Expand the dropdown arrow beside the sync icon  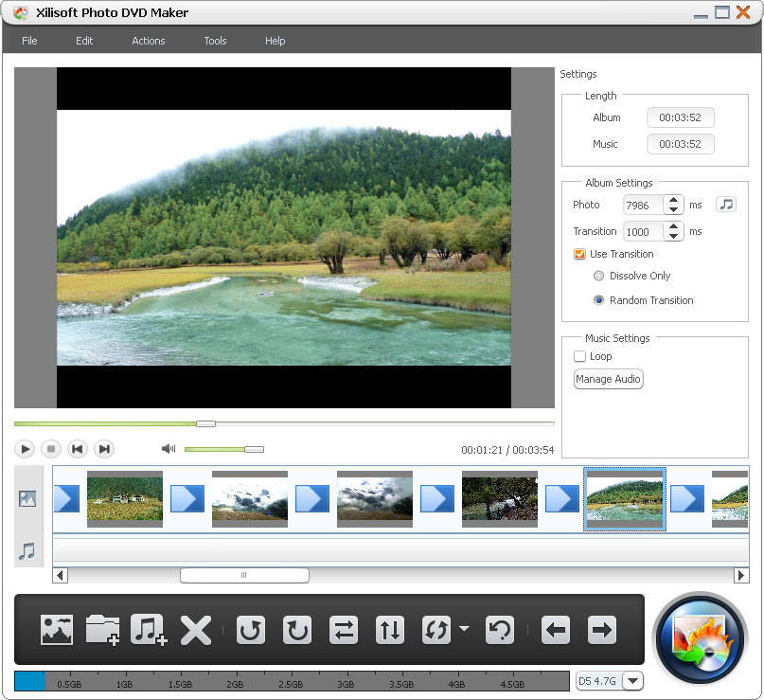pyautogui.click(x=464, y=629)
